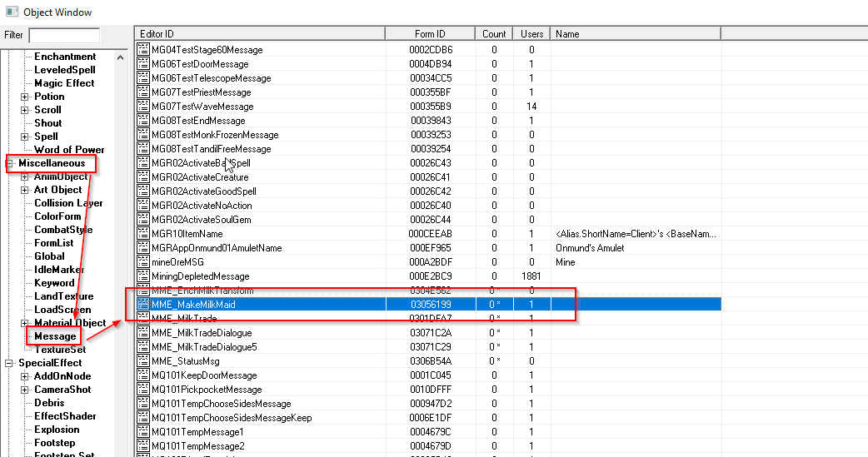This screenshot has height=457, width=868.
Task: Select the CombatStyle tree item
Action: [x=63, y=230]
